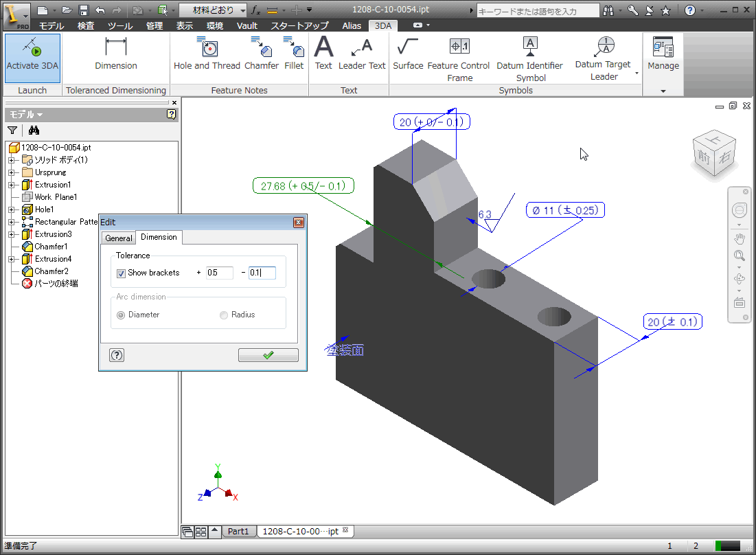Open the Manage panel dropdown
The height and width of the screenshot is (555, 756).
[x=663, y=91]
